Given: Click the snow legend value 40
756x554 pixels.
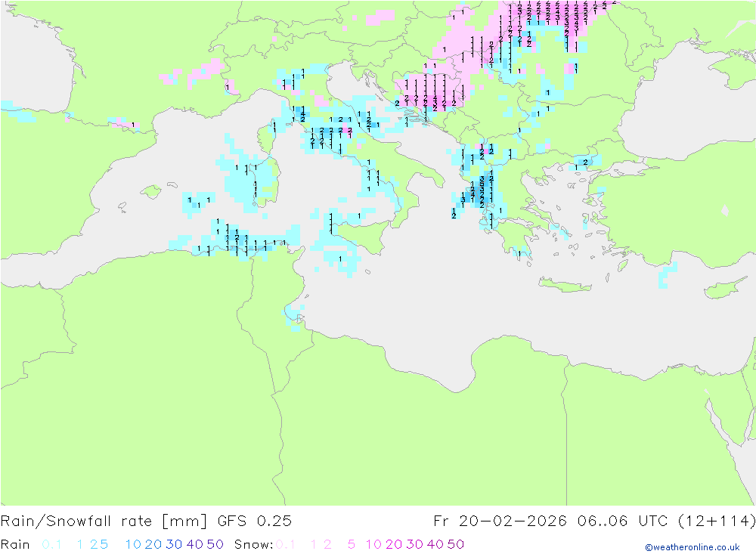Looking at the screenshot, I should 435,544.
